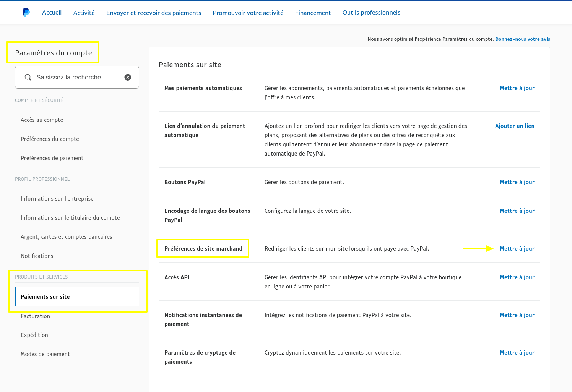
Task: Update the Boutons PayPal settings
Action: pyautogui.click(x=517, y=182)
